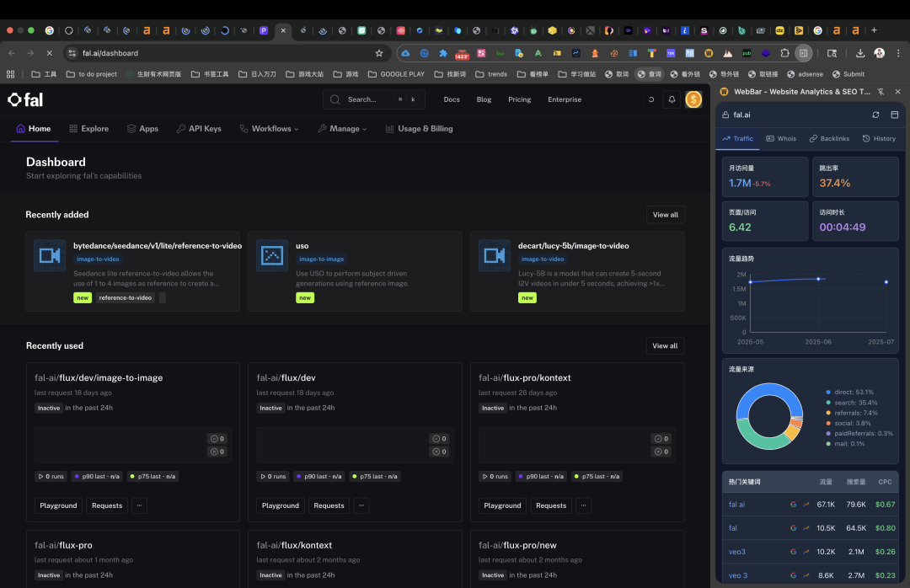The width and height of the screenshot is (910, 588).
Task: Open Requests for fal-ai/flux/dev
Action: tap(329, 505)
